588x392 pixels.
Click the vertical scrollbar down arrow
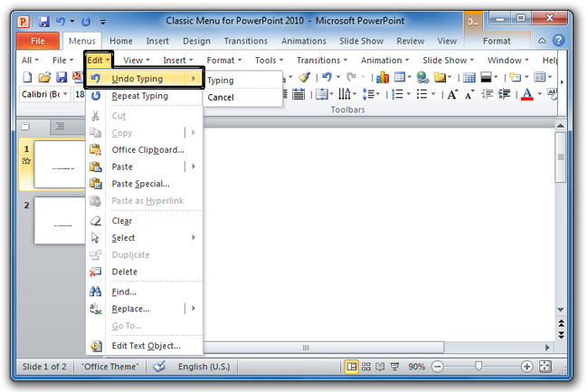click(x=561, y=310)
